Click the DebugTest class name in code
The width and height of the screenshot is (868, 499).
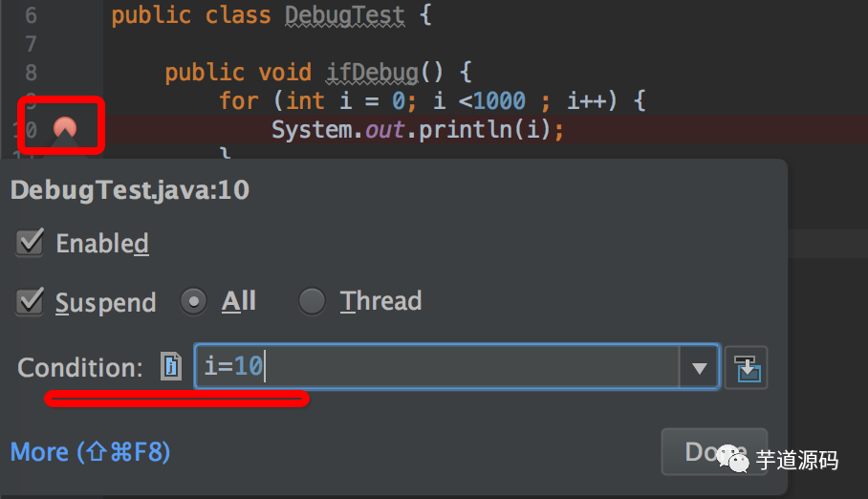(345, 15)
